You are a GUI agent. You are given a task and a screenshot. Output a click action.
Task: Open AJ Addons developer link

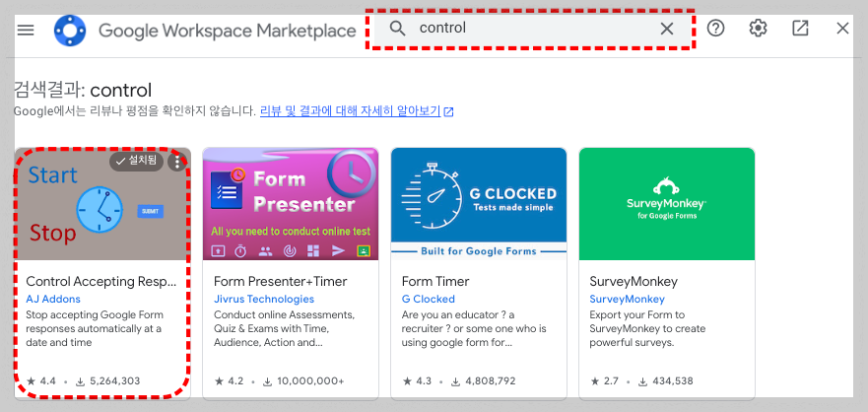[53, 299]
